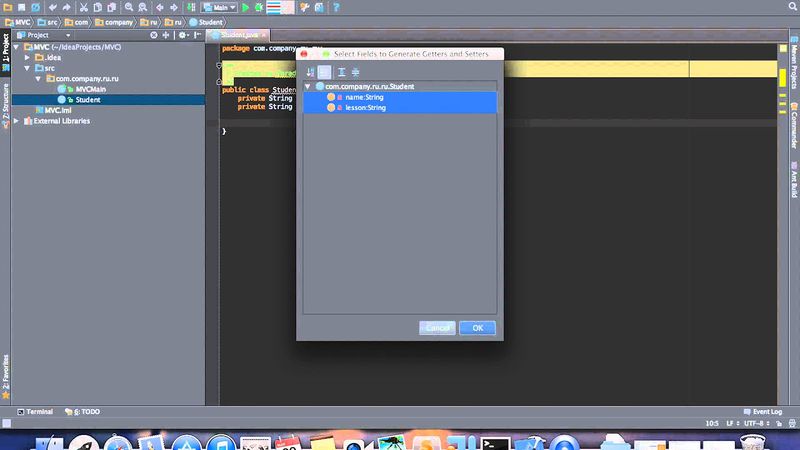Open the Main run configuration dropdown

pos(219,7)
